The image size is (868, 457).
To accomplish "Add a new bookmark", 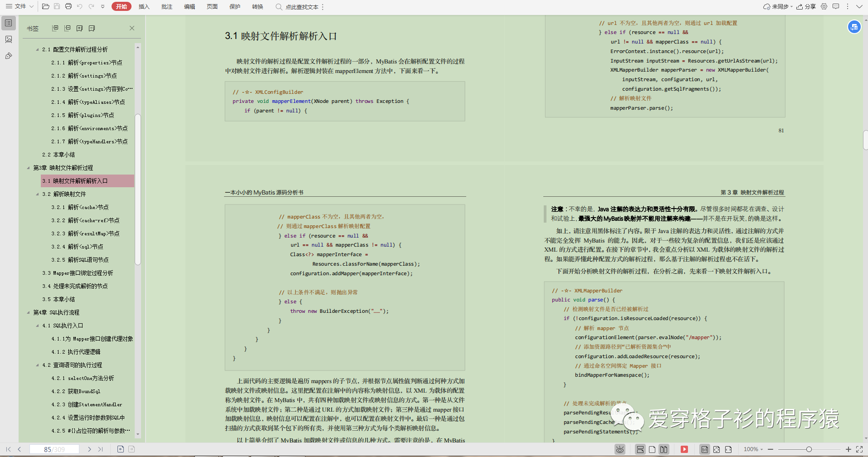I will pyautogui.click(x=80, y=28).
